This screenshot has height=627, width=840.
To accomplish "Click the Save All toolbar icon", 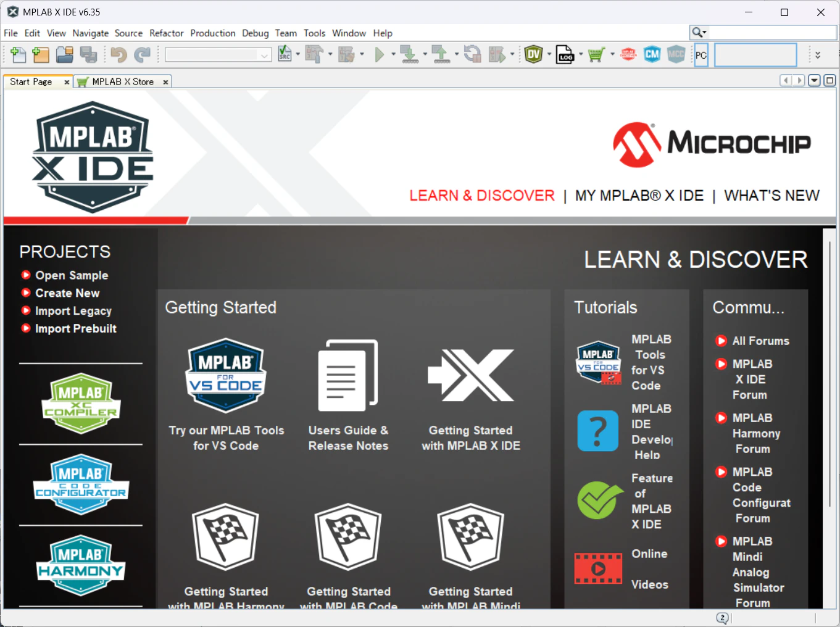I will pyautogui.click(x=89, y=55).
